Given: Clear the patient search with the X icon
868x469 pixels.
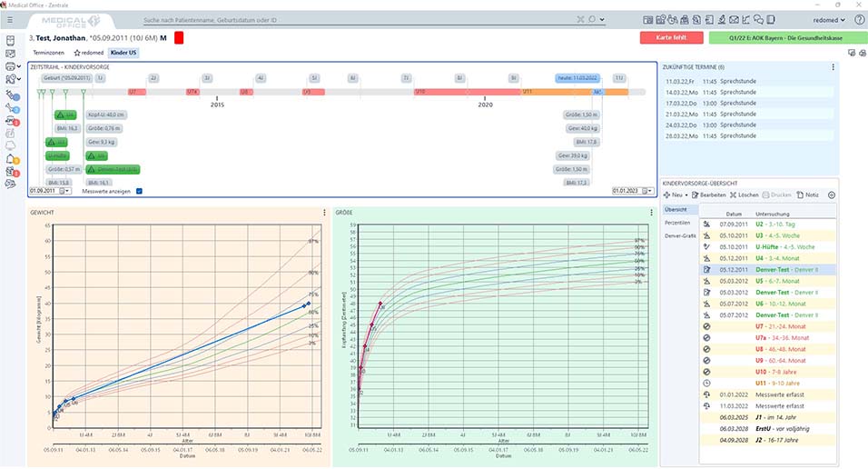Looking at the screenshot, I should [x=580, y=19].
